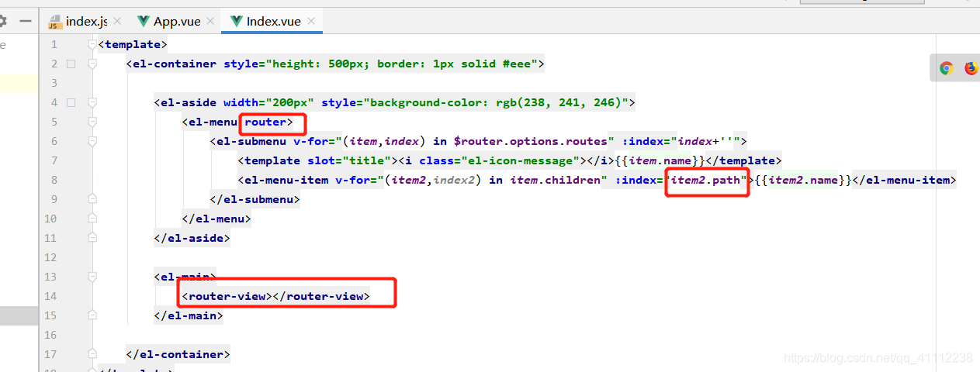This screenshot has width=980, height=372.
Task: Select the Index.vue tab
Action: point(272,22)
